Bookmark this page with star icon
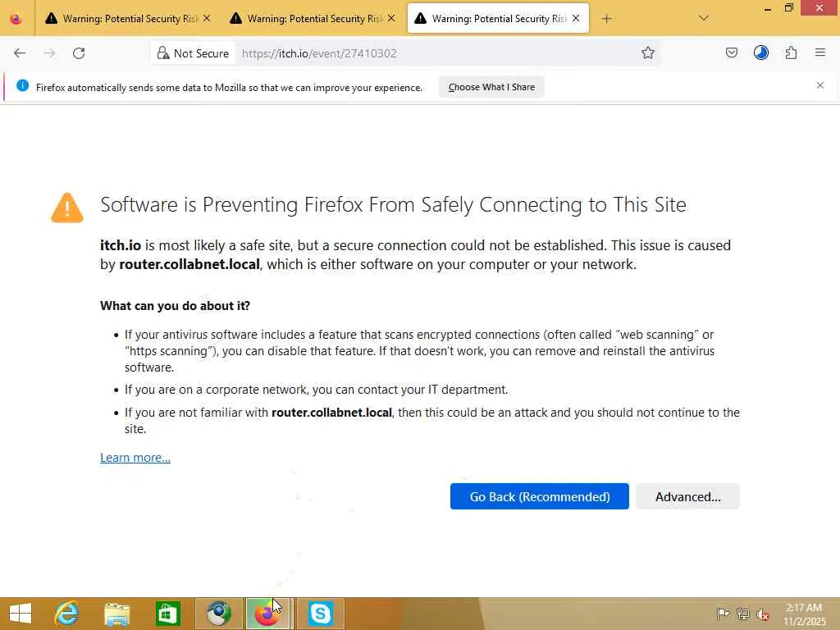The height and width of the screenshot is (630, 840). pyautogui.click(x=648, y=53)
